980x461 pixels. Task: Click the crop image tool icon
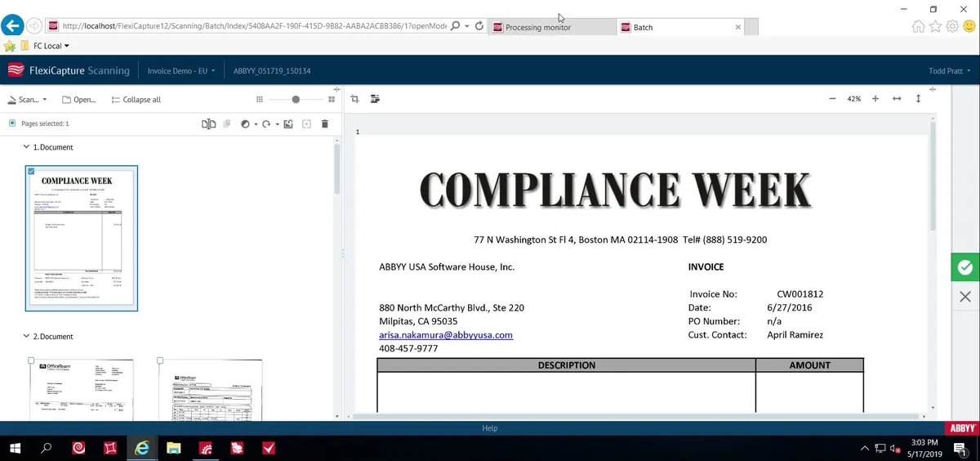(x=355, y=99)
